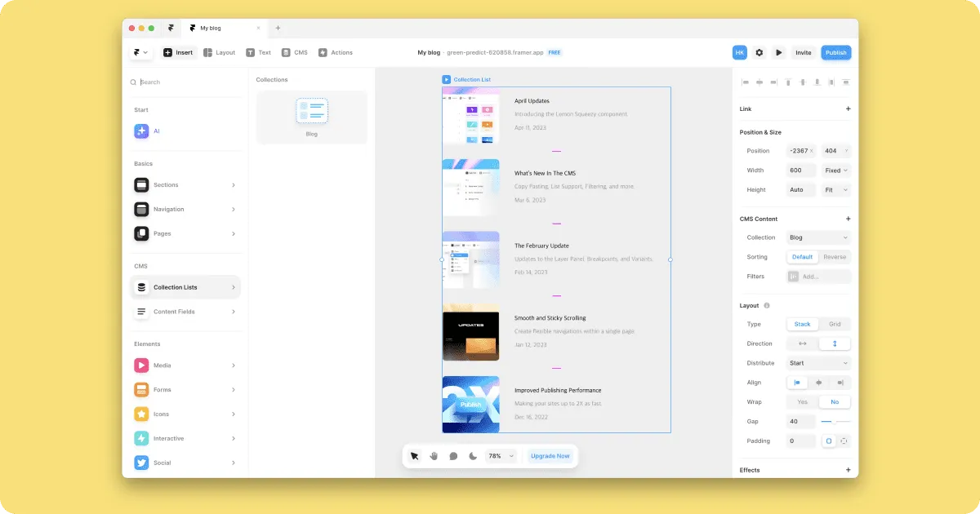Viewport: 980px width, 514px height.
Task: Open the Text menu
Action: [259, 52]
